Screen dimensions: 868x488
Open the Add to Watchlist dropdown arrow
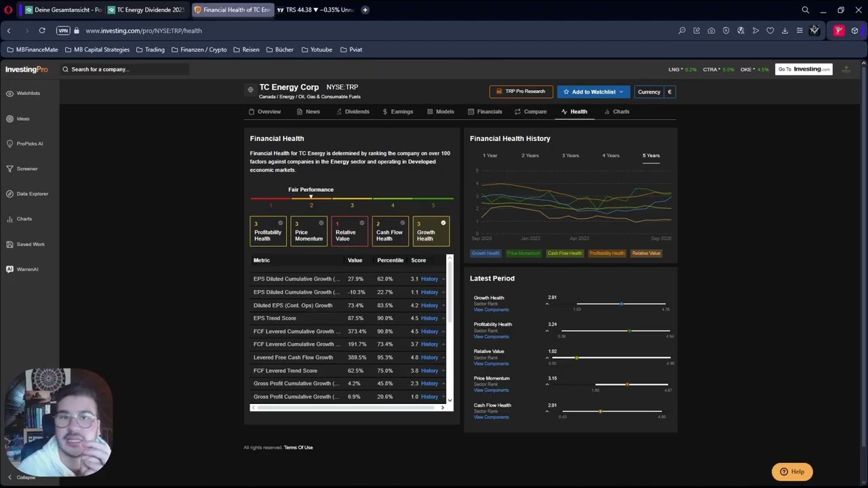point(620,92)
